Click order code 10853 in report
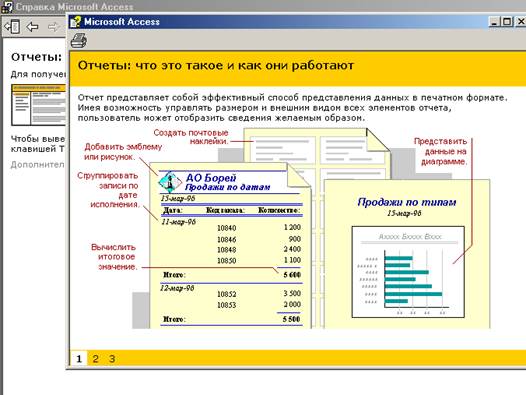 pos(226,305)
